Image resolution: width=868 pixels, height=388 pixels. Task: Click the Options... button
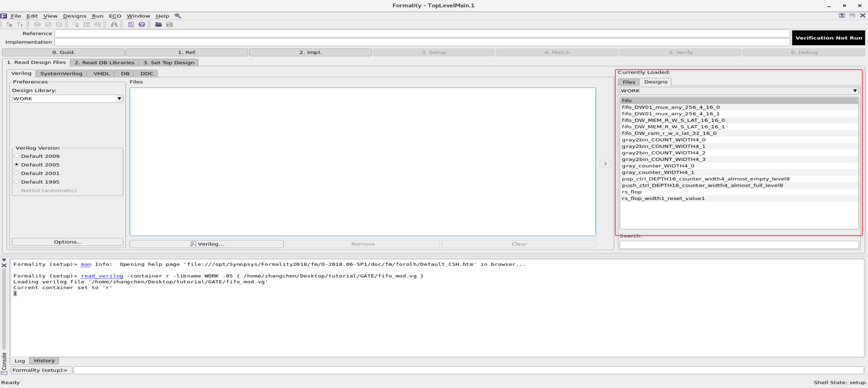[68, 242]
